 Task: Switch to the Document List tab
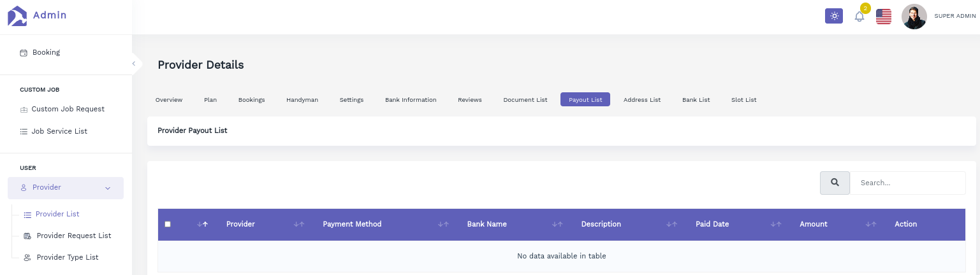click(525, 100)
